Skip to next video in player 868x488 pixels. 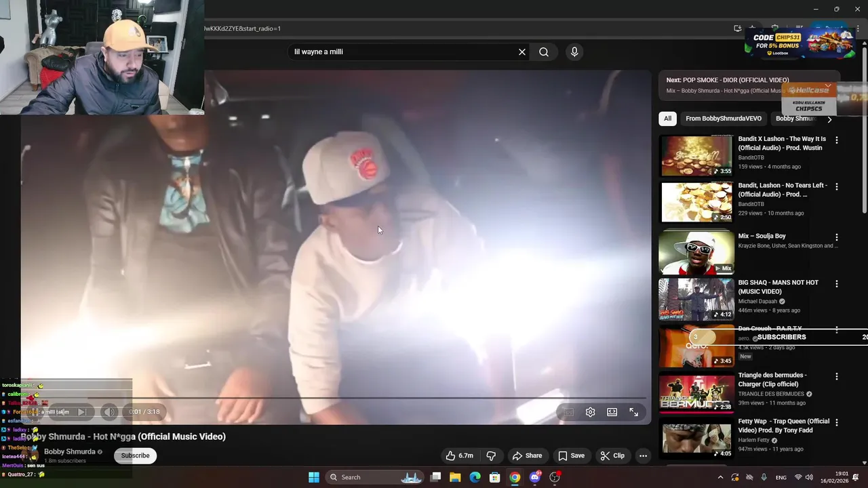tap(81, 411)
